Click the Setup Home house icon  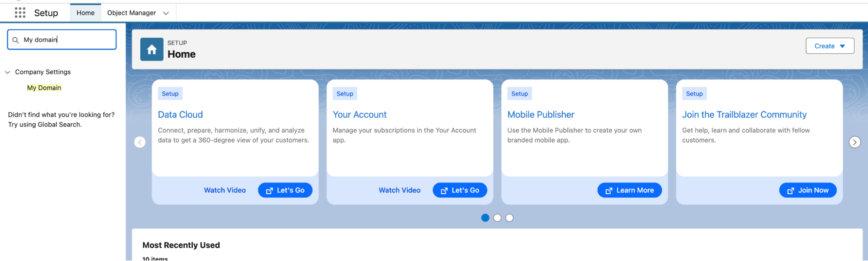(152, 50)
